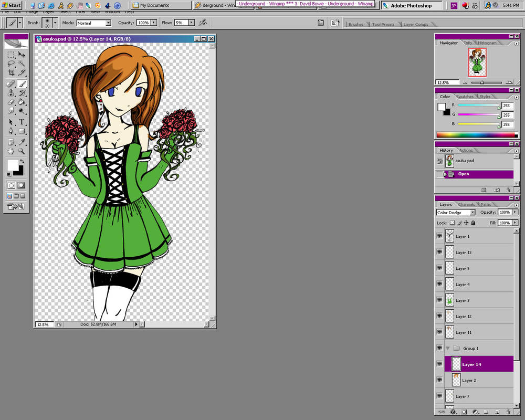525x420 pixels.
Task: Open Layer Comps tab in palette well
Action: 415,24
